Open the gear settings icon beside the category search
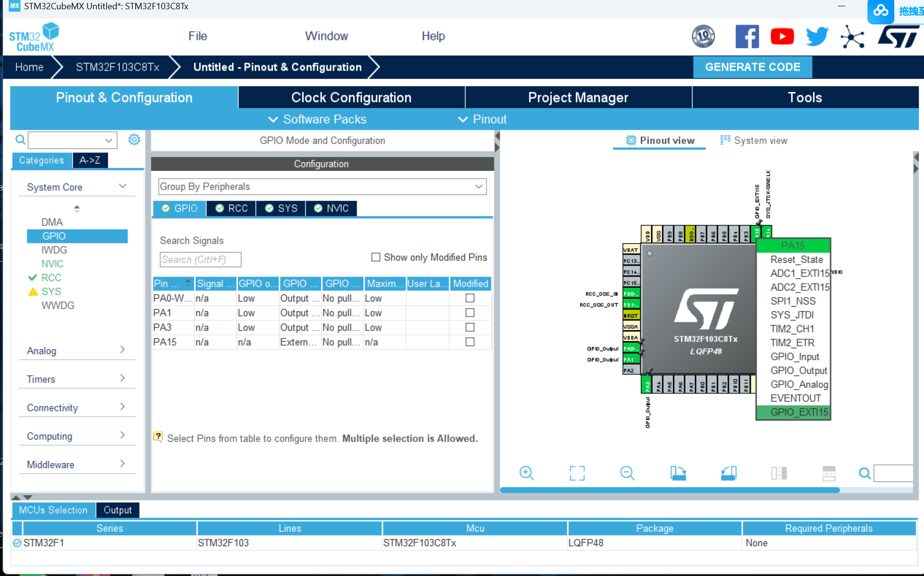924x576 pixels. click(x=134, y=140)
